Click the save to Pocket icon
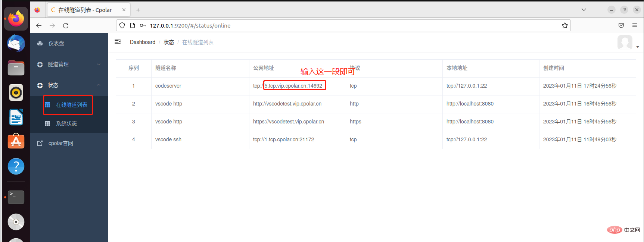Screen dimensions: 644x242 pos(621,25)
